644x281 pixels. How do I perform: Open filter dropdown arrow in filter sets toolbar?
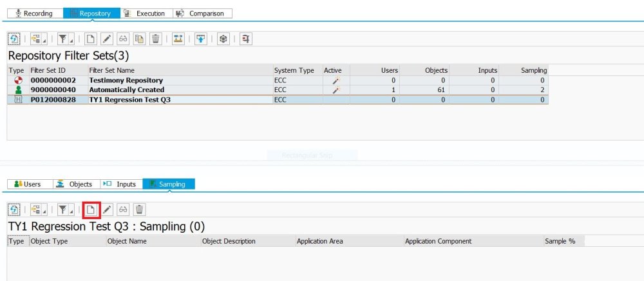click(x=71, y=40)
